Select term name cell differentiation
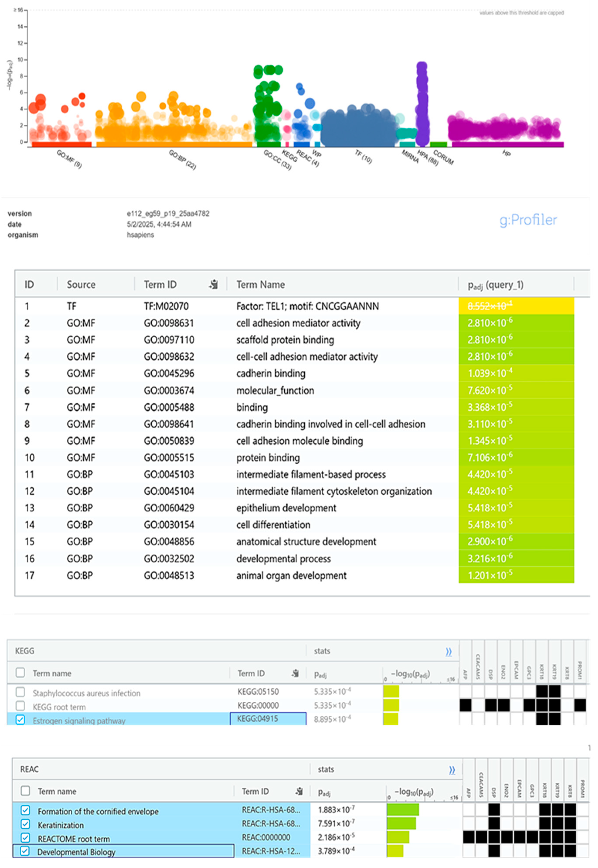This screenshot has width=598, height=868. coord(273,525)
